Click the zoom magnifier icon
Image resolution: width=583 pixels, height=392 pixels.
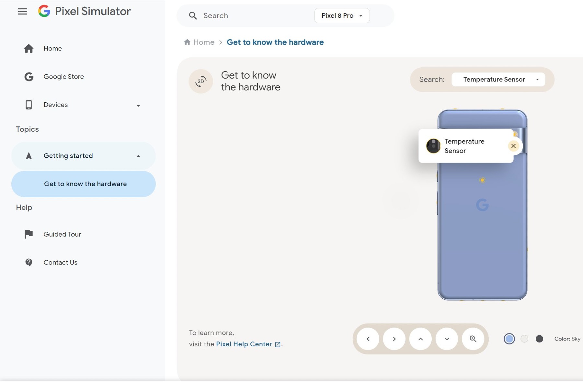tap(473, 339)
